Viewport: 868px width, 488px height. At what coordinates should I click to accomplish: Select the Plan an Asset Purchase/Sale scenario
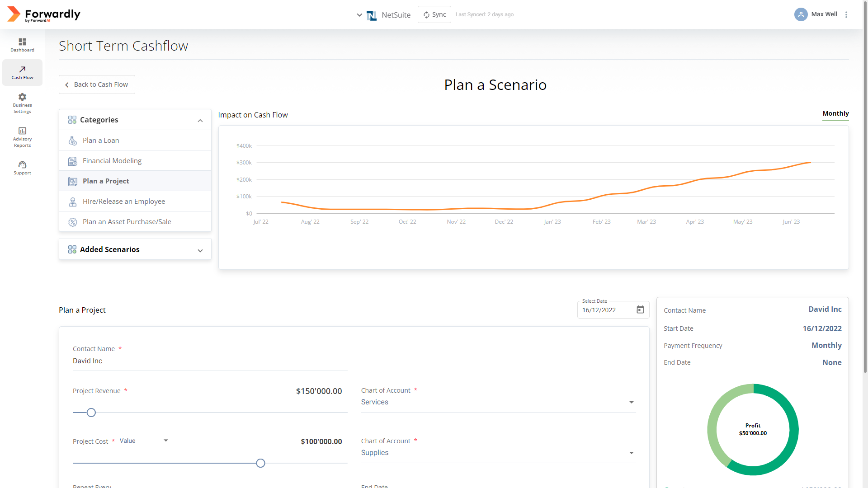(127, 221)
